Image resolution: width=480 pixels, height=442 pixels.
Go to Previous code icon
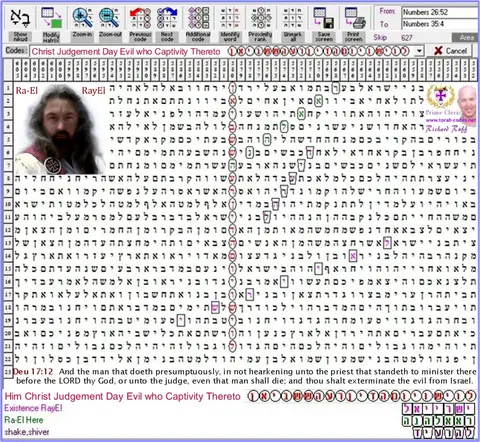(x=140, y=18)
